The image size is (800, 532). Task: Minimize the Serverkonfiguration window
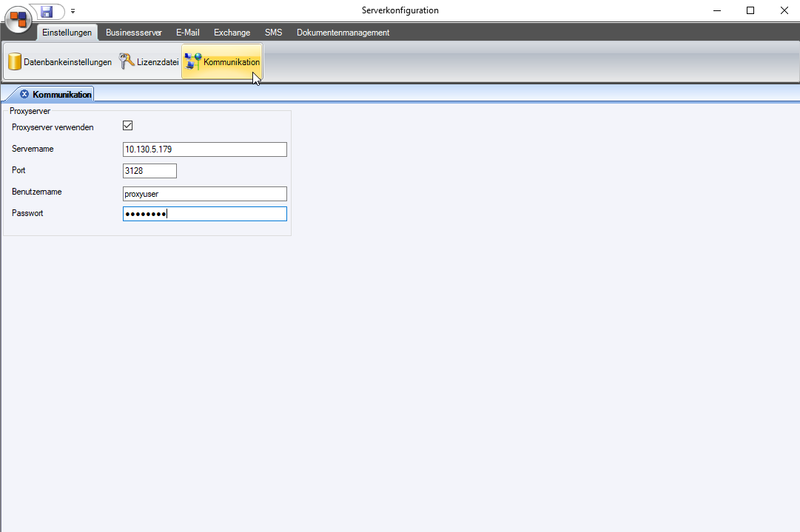tap(716, 10)
